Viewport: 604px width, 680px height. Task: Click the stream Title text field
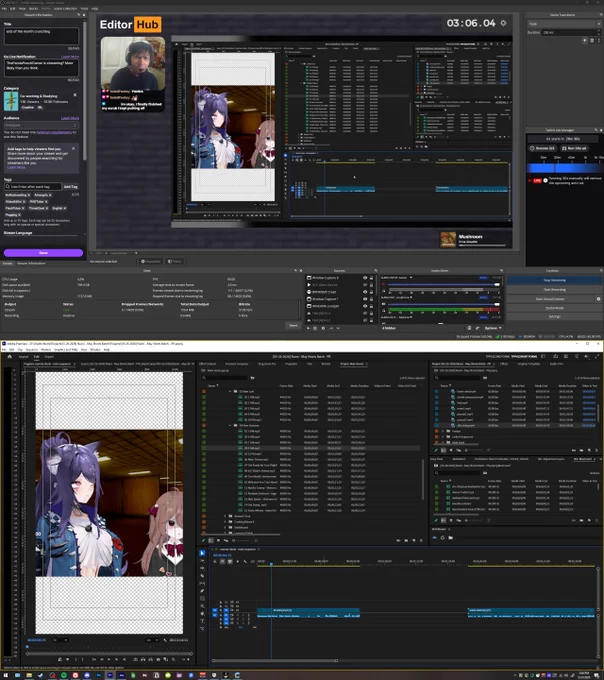pos(42,36)
